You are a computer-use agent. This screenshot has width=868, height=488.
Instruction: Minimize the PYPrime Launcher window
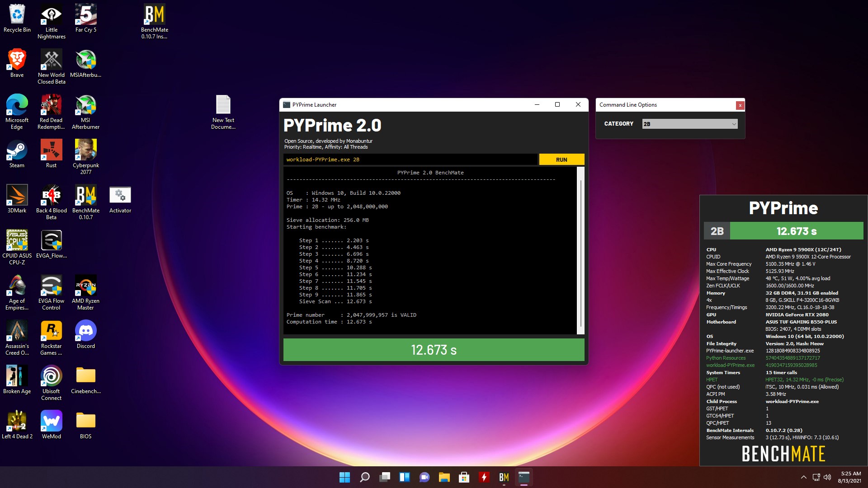pyautogui.click(x=537, y=104)
